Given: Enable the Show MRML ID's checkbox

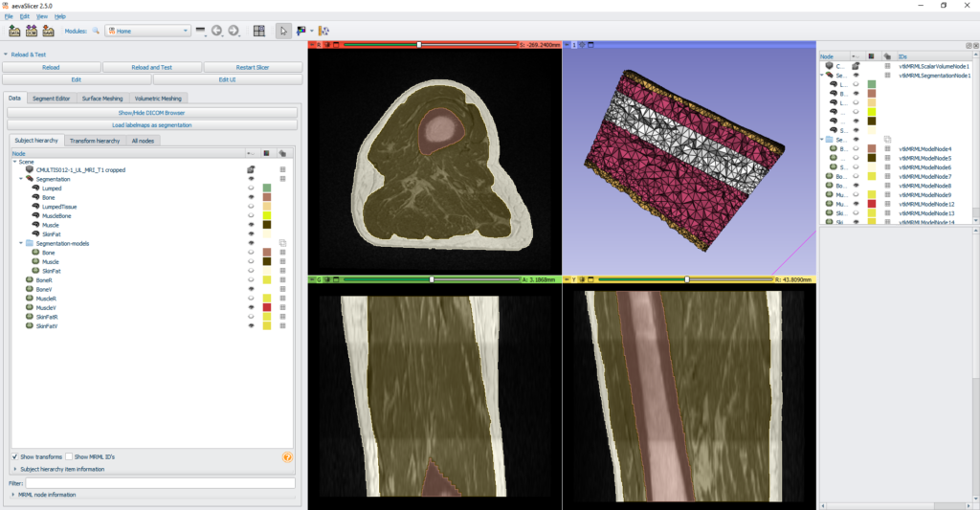Looking at the screenshot, I should point(70,457).
